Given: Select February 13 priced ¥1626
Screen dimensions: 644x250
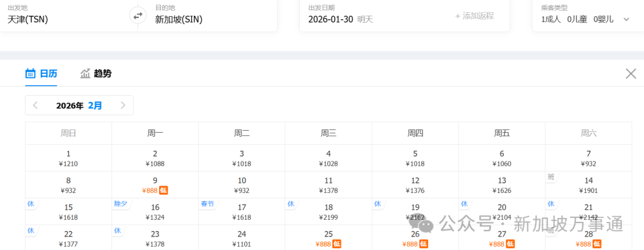Looking at the screenshot, I should point(502,185).
